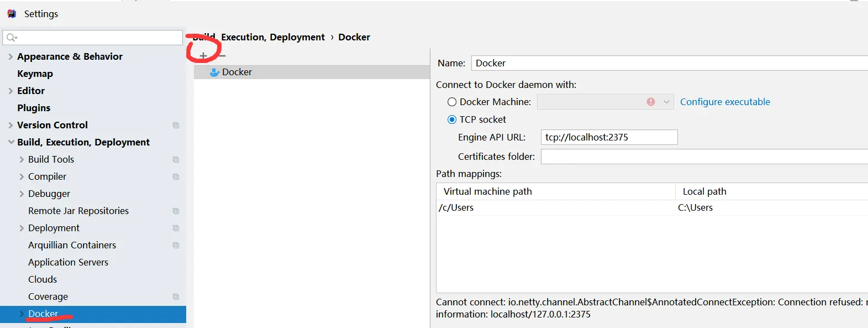868x328 pixels.
Task: Click the Name input field
Action: 670,63
